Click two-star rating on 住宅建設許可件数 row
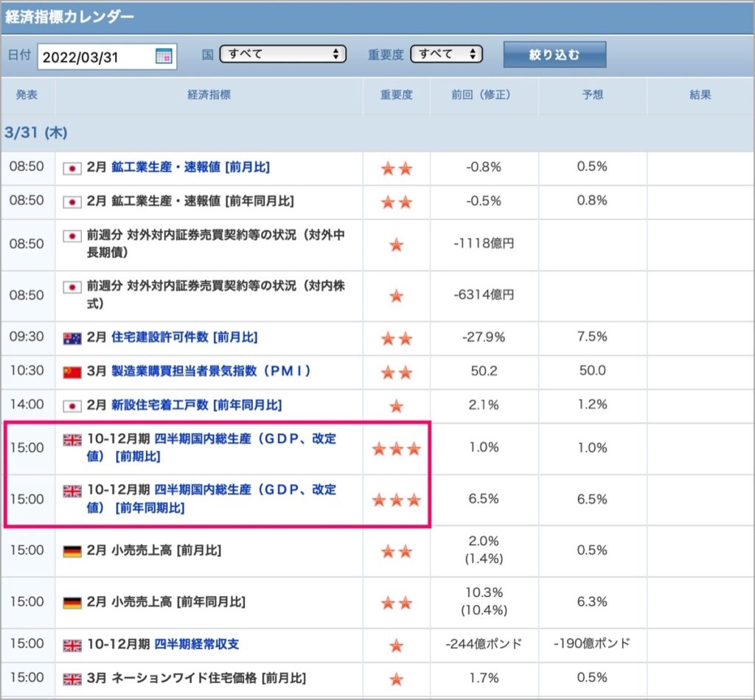The image size is (755, 700). 396,339
